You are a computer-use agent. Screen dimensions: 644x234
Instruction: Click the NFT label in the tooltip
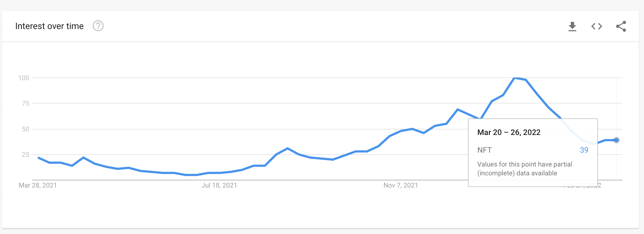coord(484,150)
